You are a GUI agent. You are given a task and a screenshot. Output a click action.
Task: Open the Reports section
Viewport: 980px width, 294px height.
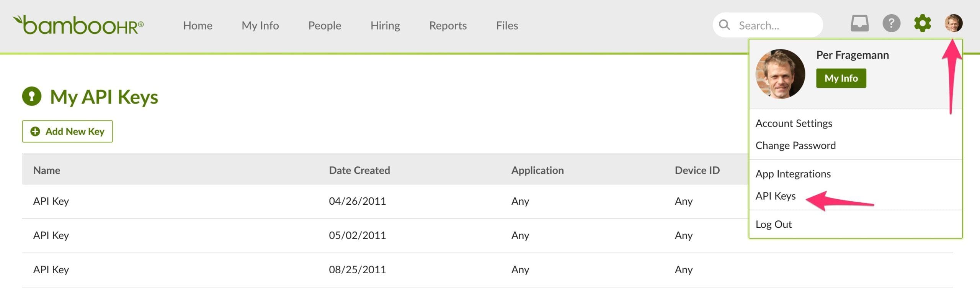[448, 25]
